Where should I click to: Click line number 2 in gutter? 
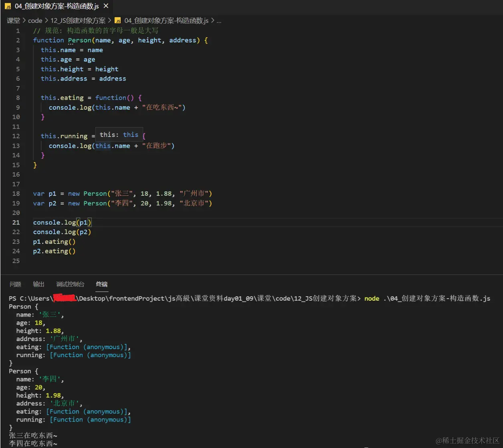18,40
